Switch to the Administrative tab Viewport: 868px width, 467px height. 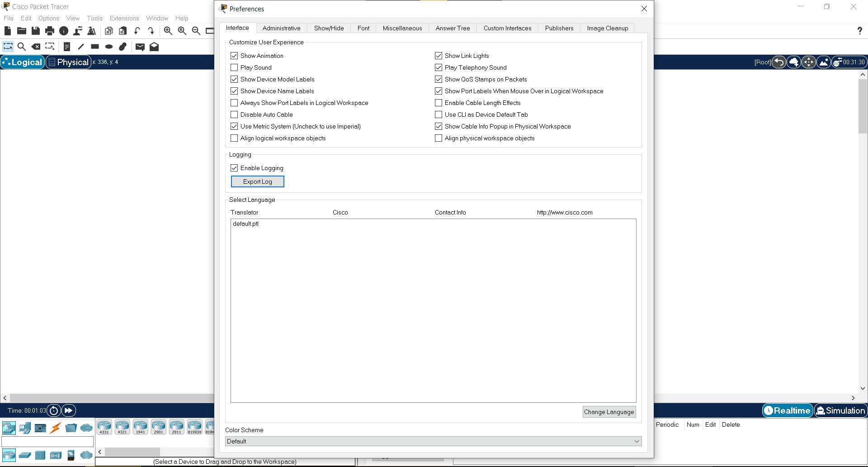click(x=281, y=28)
